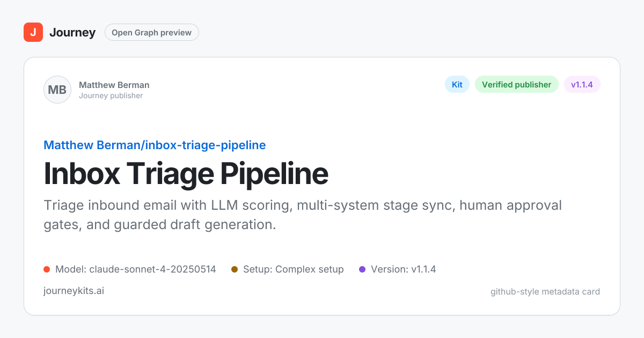Open the journeykits.ai link

point(74,291)
